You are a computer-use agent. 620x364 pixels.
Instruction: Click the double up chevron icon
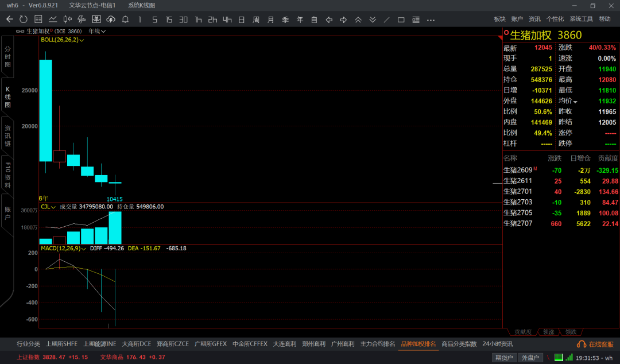(358, 20)
